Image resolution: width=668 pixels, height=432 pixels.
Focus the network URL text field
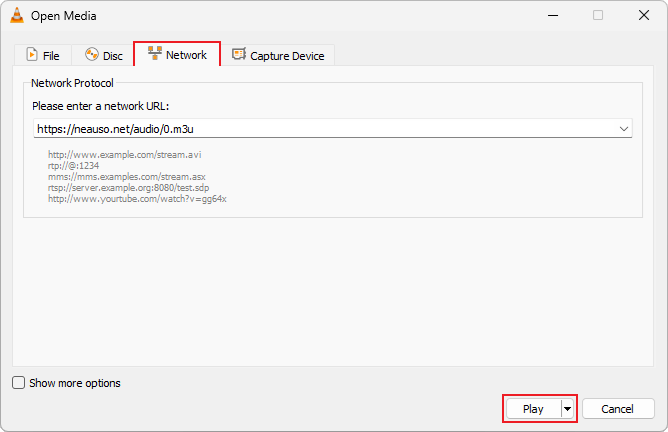[320, 129]
